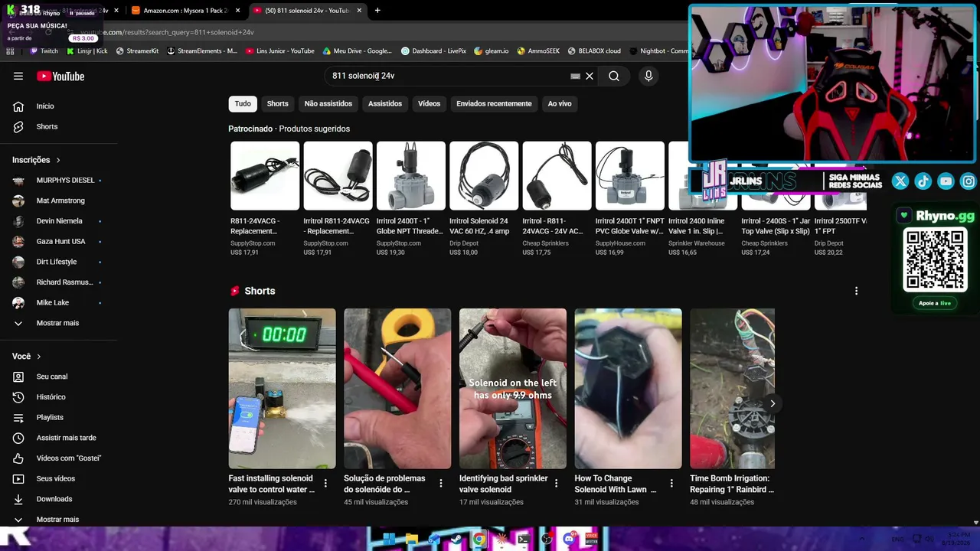Open menu for 'Solução de problemas' short
Screen dimensions: 980x551
pyautogui.click(x=441, y=484)
